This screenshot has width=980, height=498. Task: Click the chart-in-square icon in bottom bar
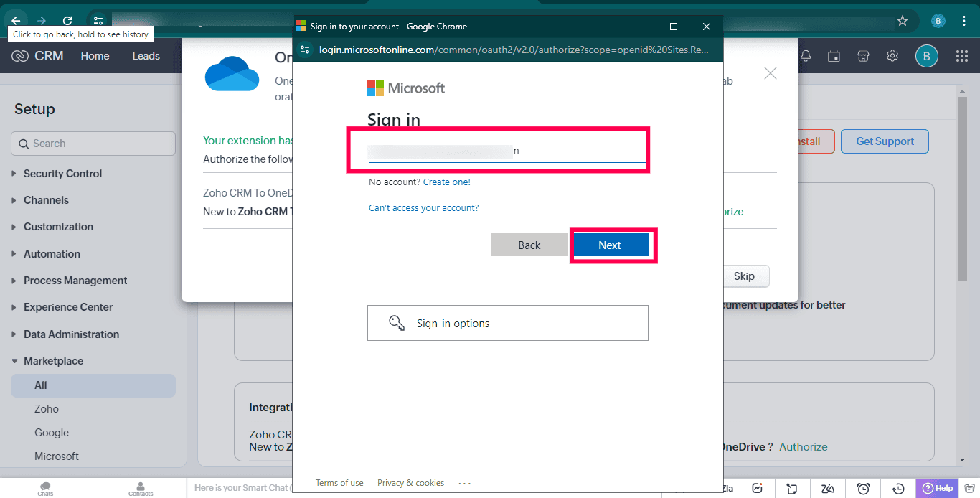coord(758,489)
